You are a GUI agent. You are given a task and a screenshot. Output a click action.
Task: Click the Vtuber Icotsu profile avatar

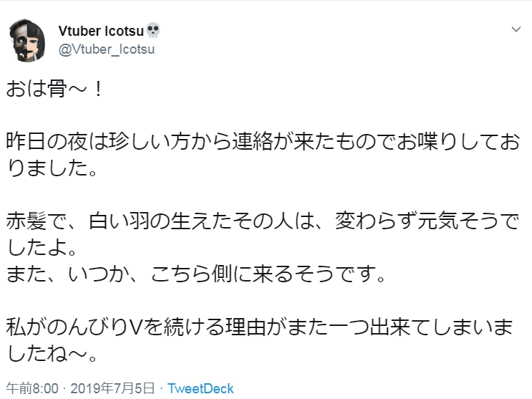point(29,39)
